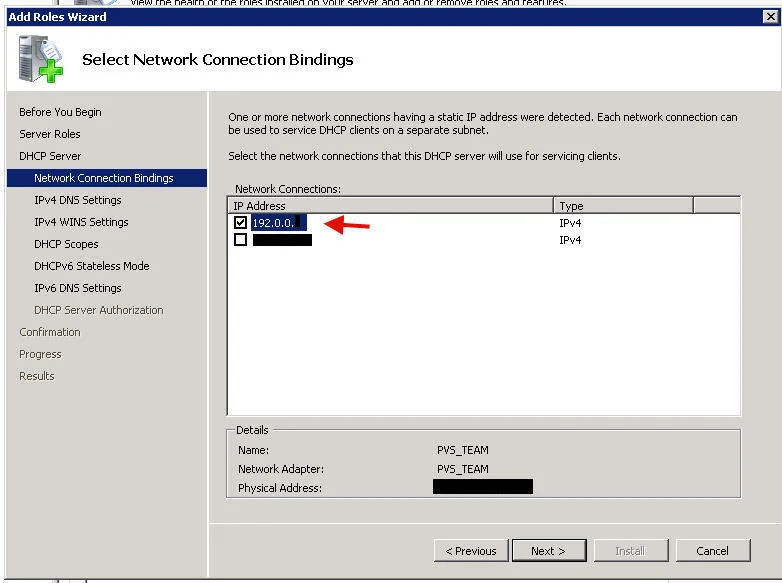Open IPv6 DNS Settings step
The height and width of the screenshot is (583, 782).
coord(78,288)
